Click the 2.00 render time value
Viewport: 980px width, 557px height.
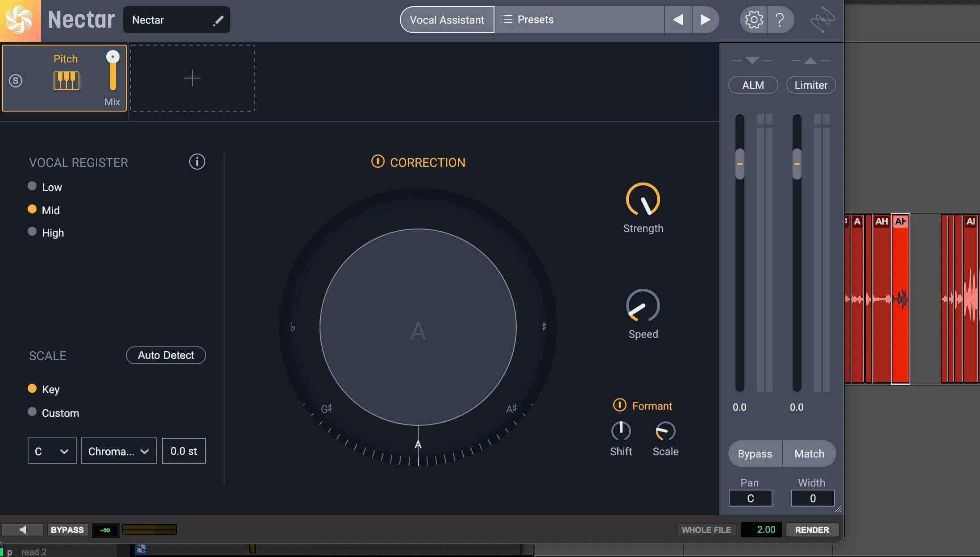pos(761,530)
